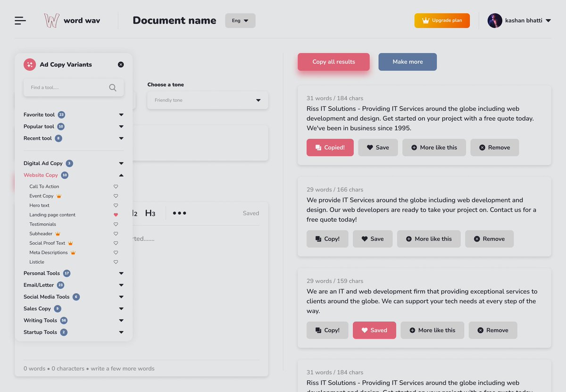Expand the Digital Ad Copy category
Viewport: 566px width, 392px height.
(121, 163)
